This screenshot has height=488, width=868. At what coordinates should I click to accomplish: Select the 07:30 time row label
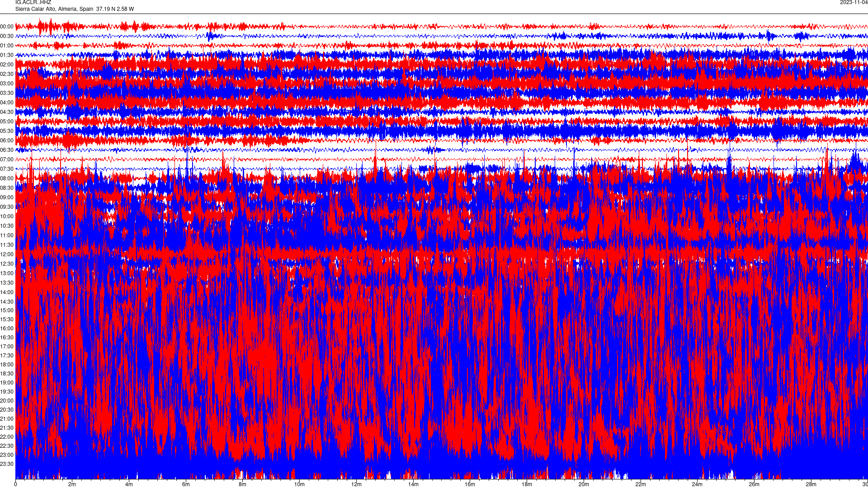pyautogui.click(x=7, y=169)
